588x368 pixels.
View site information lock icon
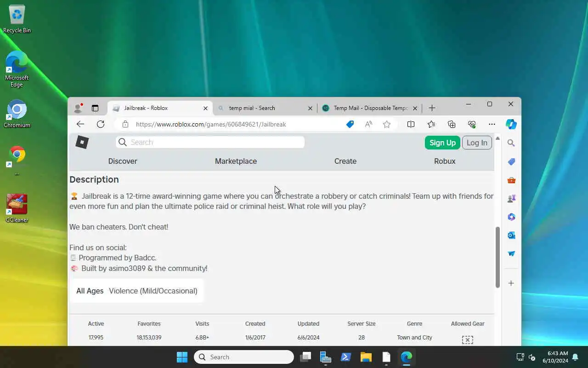[x=125, y=124]
